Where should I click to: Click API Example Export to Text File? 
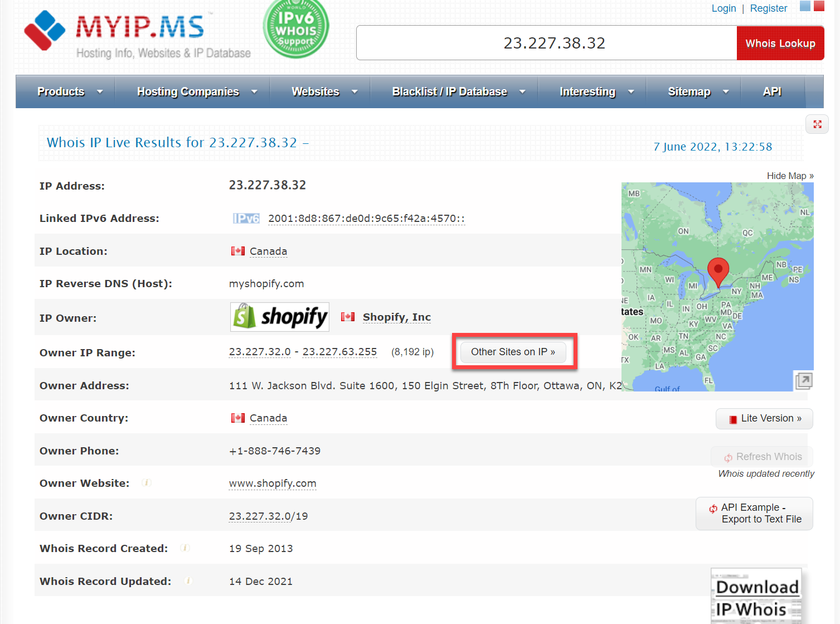754,514
